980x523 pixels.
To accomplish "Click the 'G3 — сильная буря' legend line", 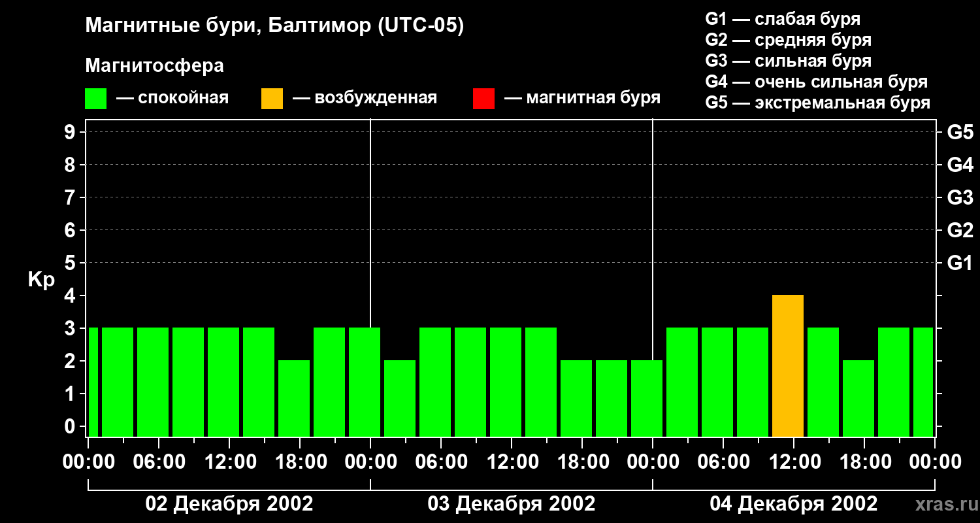I will click(x=788, y=61).
